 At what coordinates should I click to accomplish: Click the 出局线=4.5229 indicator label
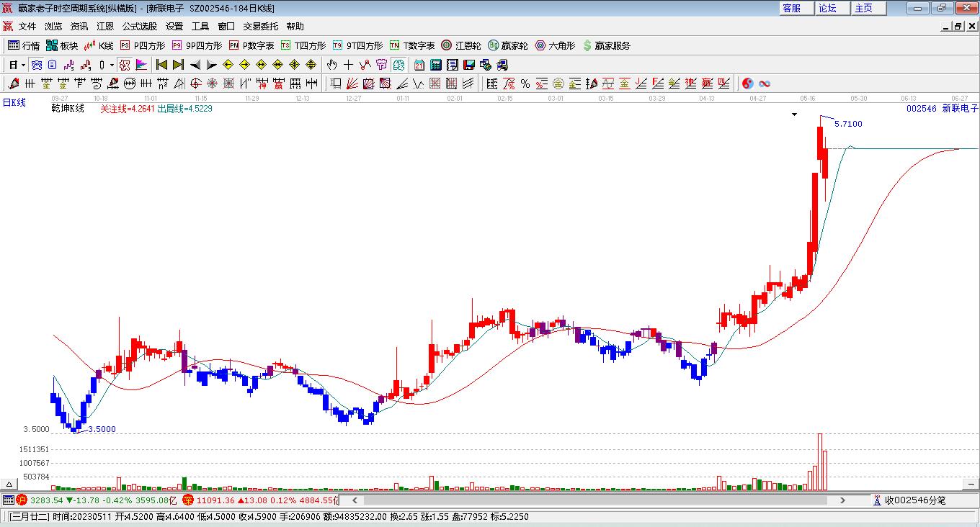[184, 109]
